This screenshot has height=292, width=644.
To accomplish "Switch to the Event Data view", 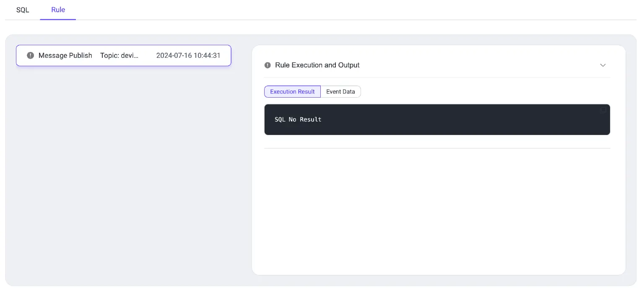I will 340,91.
